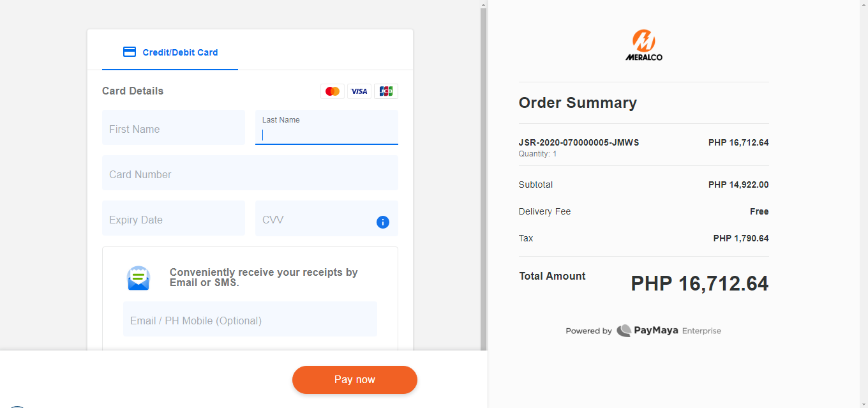The height and width of the screenshot is (408, 868).
Task: Select the Credit/Debit Card tab
Action: (x=170, y=52)
